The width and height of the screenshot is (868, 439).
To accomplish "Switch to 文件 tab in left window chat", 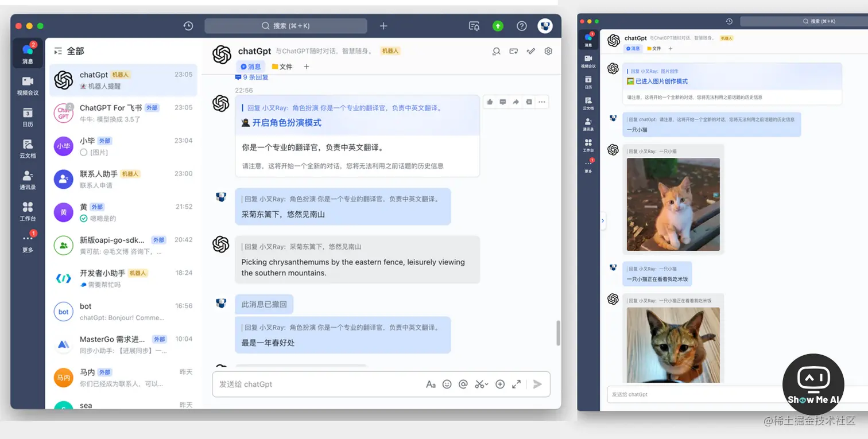I will pyautogui.click(x=282, y=67).
